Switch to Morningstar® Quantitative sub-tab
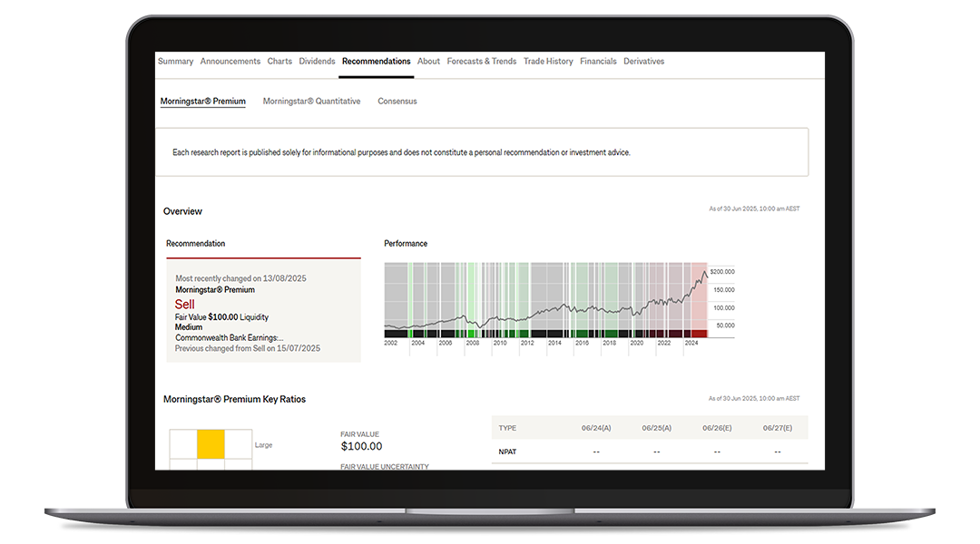 [x=311, y=102]
